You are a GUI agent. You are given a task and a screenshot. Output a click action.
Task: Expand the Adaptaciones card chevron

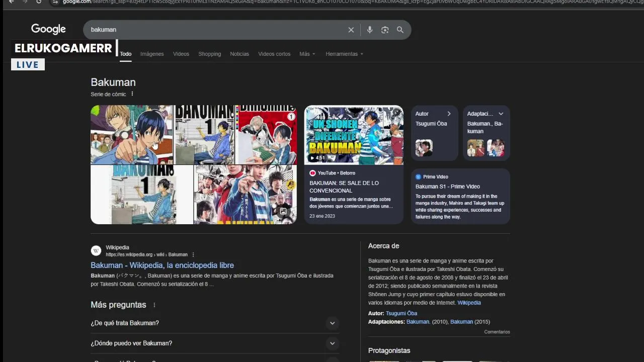pyautogui.click(x=501, y=114)
